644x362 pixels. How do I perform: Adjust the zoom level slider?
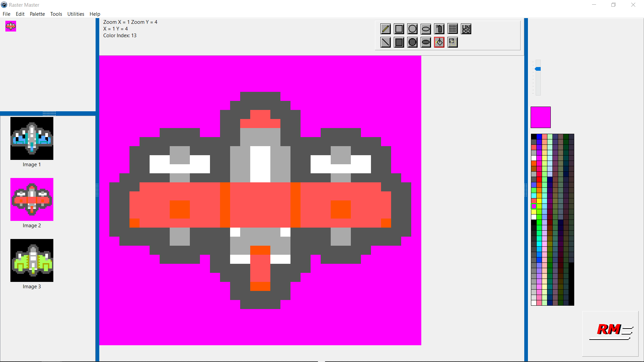[x=538, y=68]
